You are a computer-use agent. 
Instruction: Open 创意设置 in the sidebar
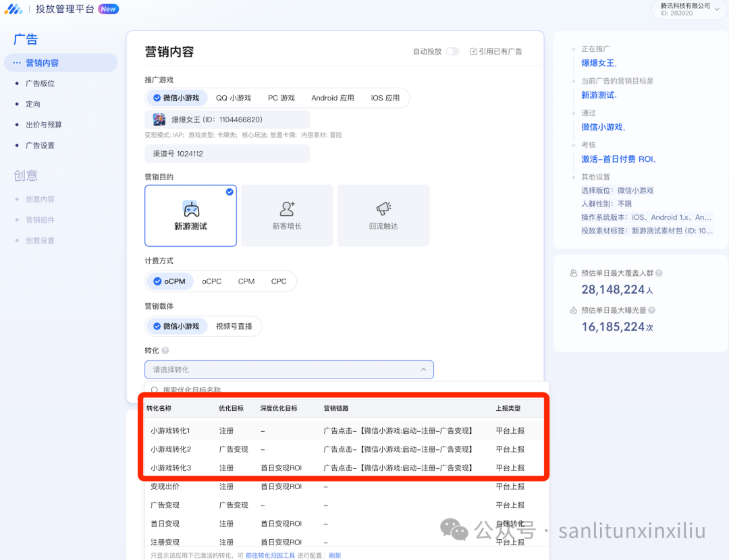coord(40,240)
